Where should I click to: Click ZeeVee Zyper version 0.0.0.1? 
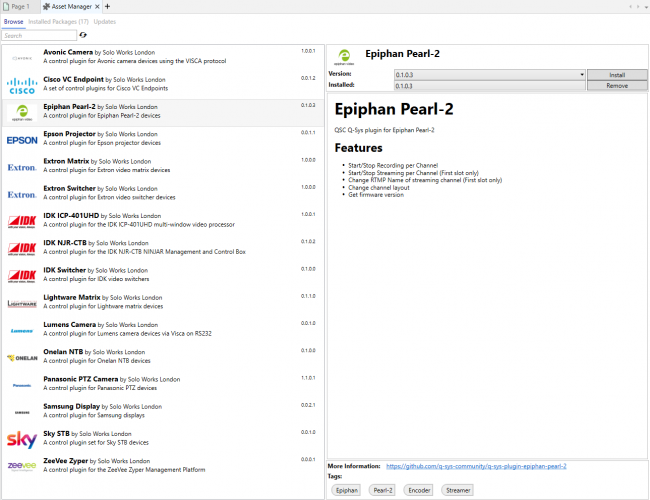(308, 459)
